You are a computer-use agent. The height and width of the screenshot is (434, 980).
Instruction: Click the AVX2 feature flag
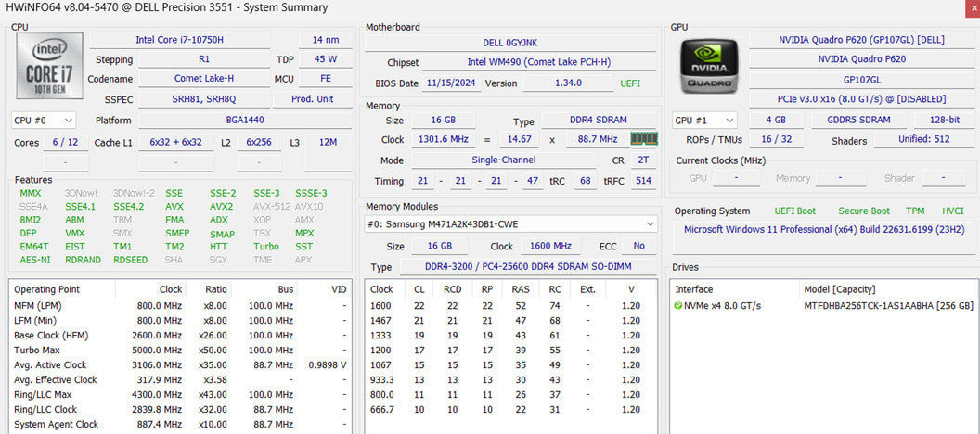[x=221, y=206]
